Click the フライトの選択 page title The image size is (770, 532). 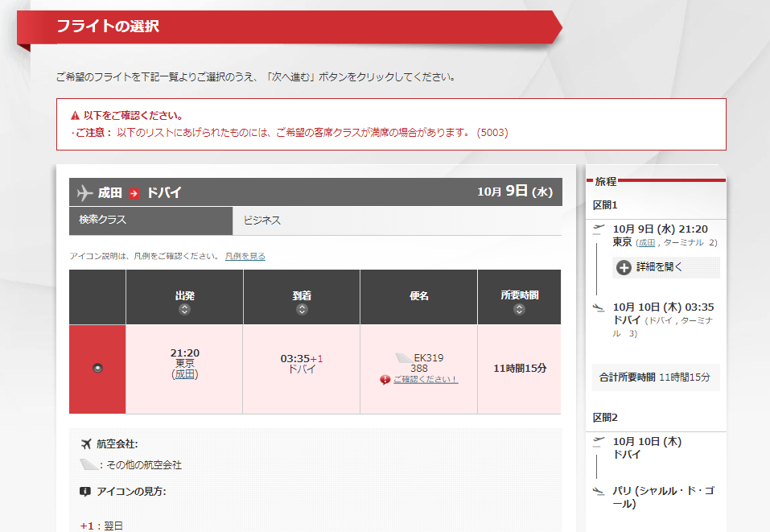(x=108, y=26)
